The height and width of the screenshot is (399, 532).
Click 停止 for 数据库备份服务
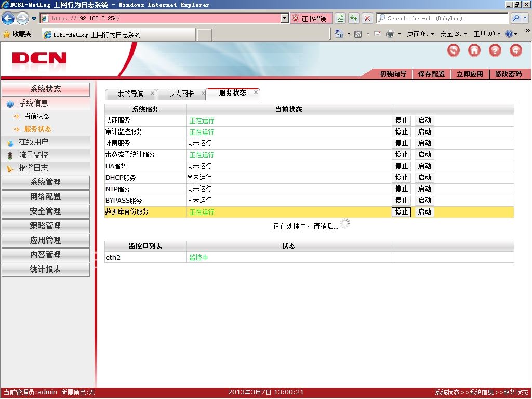point(401,212)
